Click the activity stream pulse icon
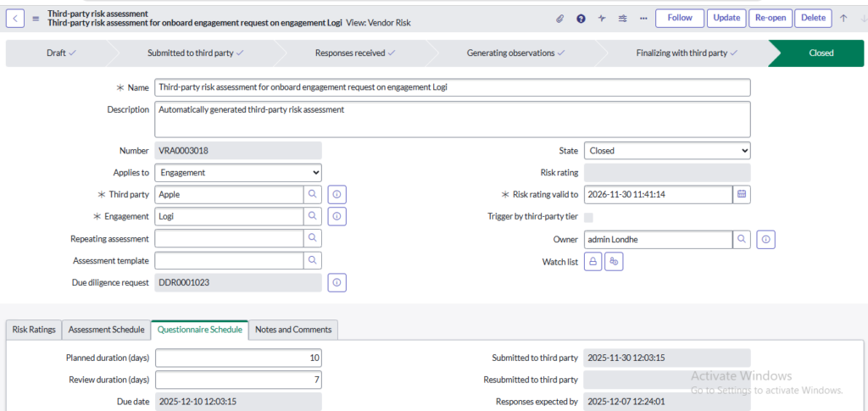The width and height of the screenshot is (868, 411). pos(602,18)
